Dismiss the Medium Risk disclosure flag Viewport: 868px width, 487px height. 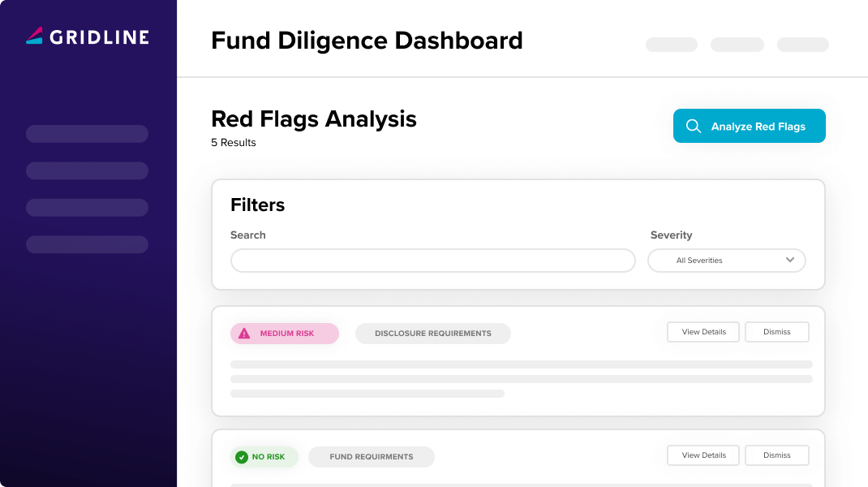[776, 332]
